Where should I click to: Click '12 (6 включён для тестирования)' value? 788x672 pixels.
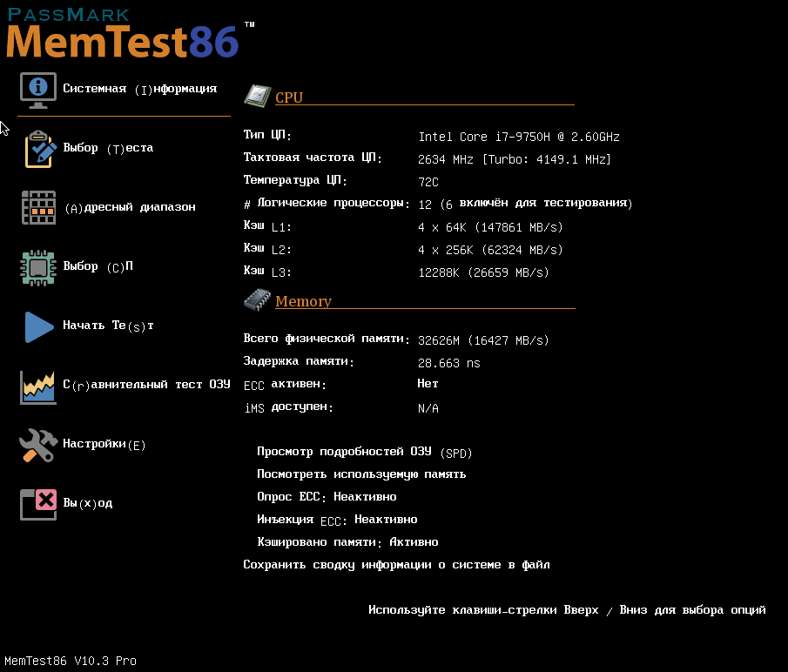[x=525, y=204]
